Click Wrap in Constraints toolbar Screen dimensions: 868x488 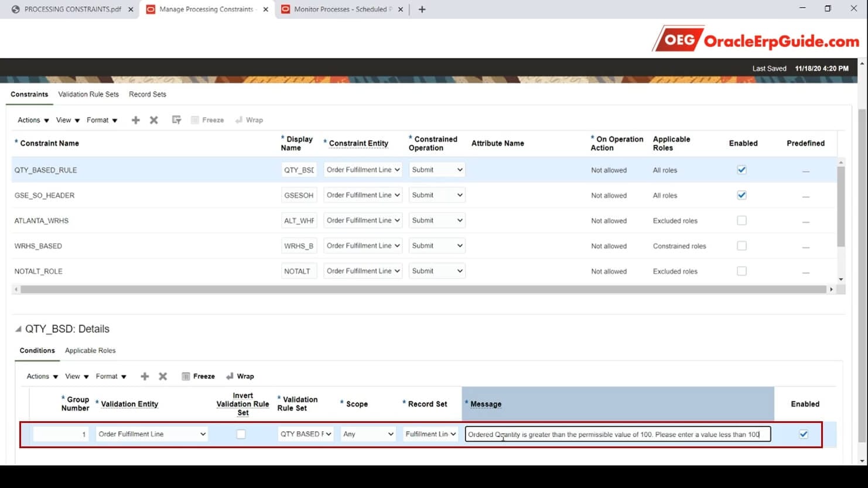tap(249, 120)
